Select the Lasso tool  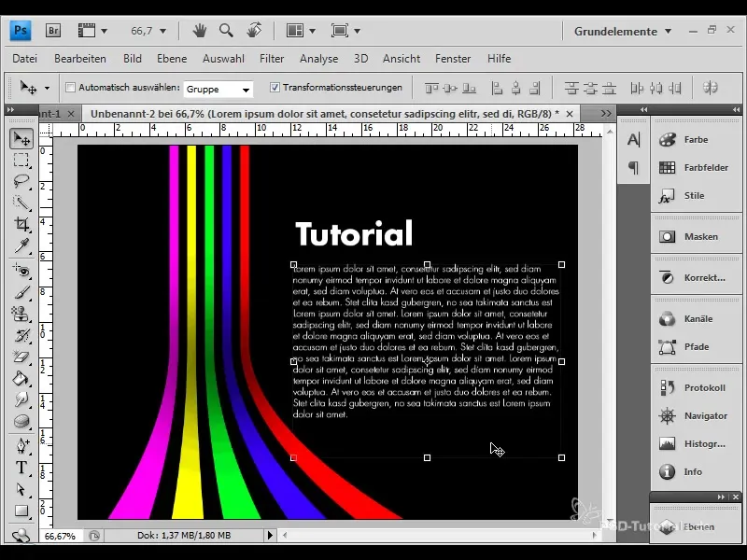[21, 181]
